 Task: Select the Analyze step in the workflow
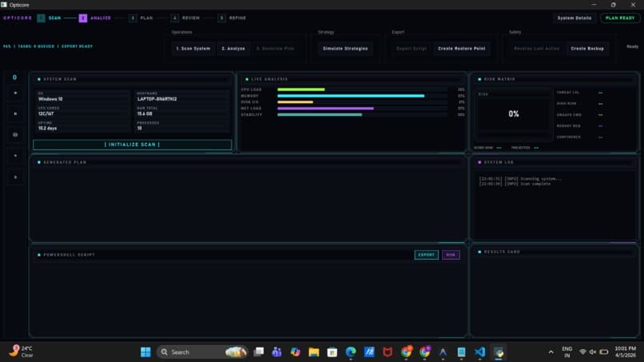pyautogui.click(x=95, y=18)
